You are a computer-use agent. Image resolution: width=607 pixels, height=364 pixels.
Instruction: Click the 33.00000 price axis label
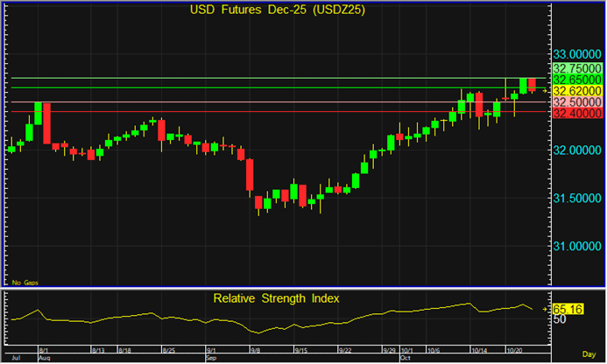pos(576,54)
